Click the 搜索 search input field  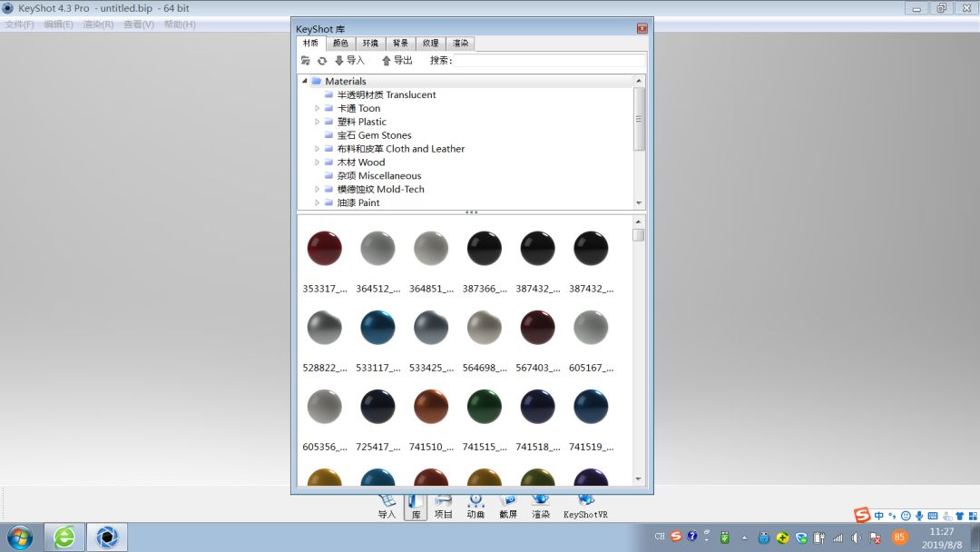pyautogui.click(x=549, y=60)
